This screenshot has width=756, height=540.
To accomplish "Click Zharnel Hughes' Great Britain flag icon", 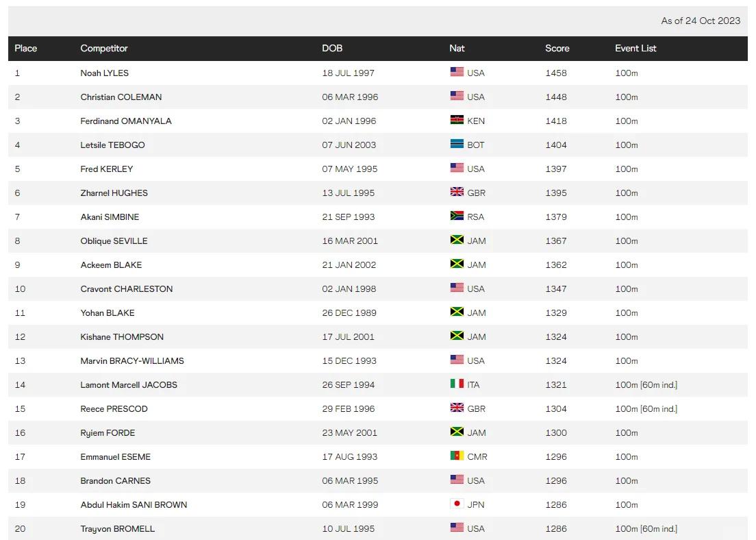I will (457, 192).
